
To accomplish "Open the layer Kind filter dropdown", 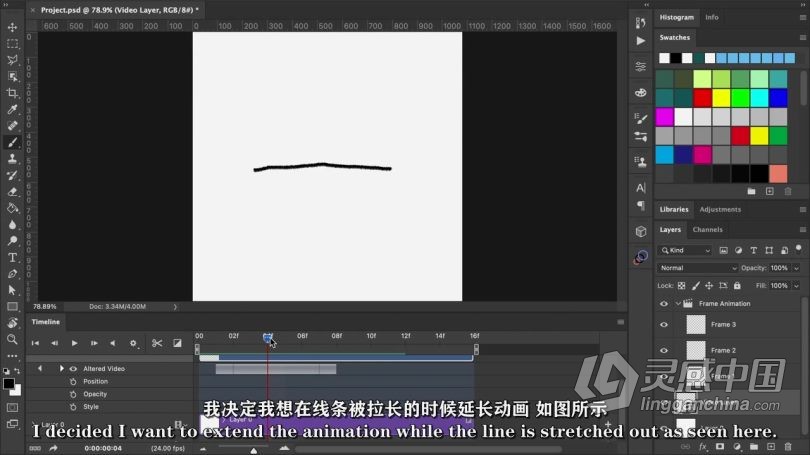I will pyautogui.click(x=685, y=250).
